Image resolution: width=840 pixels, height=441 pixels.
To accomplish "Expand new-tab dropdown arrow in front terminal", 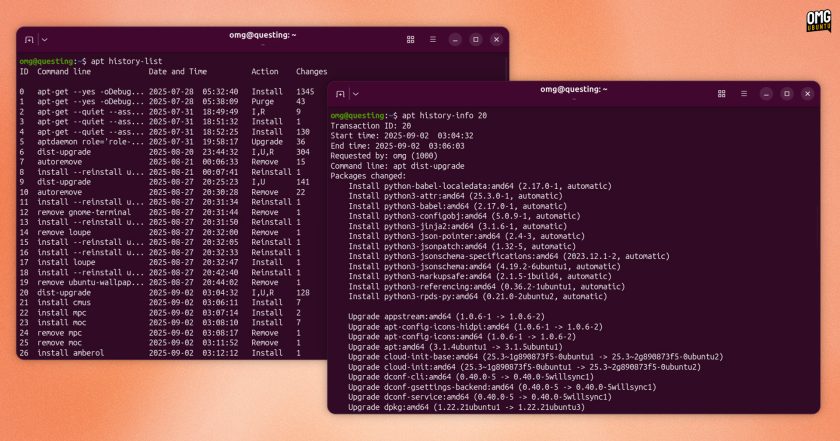I will (356, 94).
